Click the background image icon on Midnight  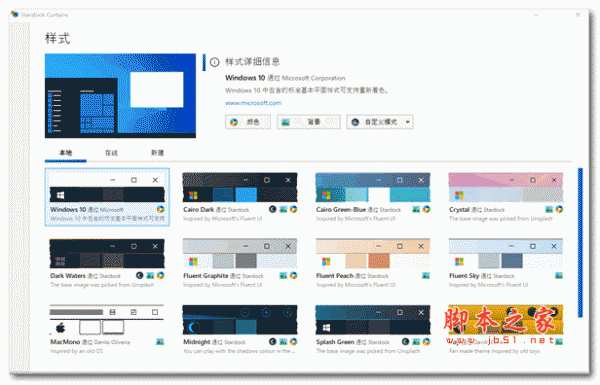tap(283, 342)
